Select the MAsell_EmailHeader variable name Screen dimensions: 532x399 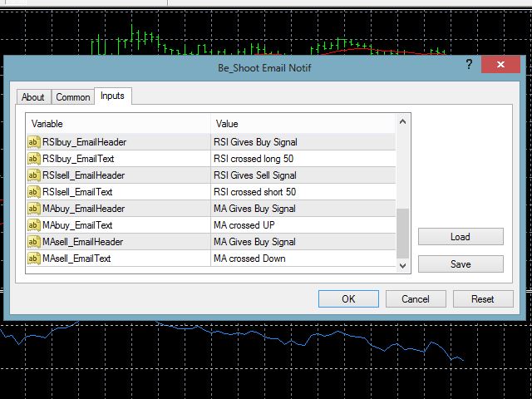[x=83, y=242]
